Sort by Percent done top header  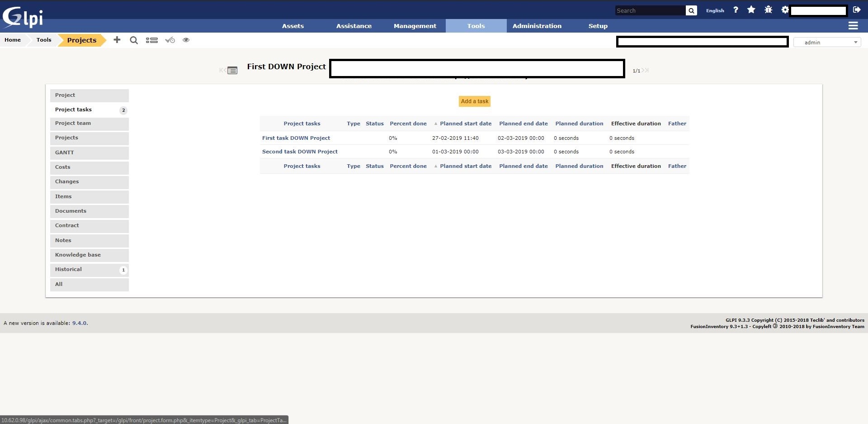tap(408, 124)
